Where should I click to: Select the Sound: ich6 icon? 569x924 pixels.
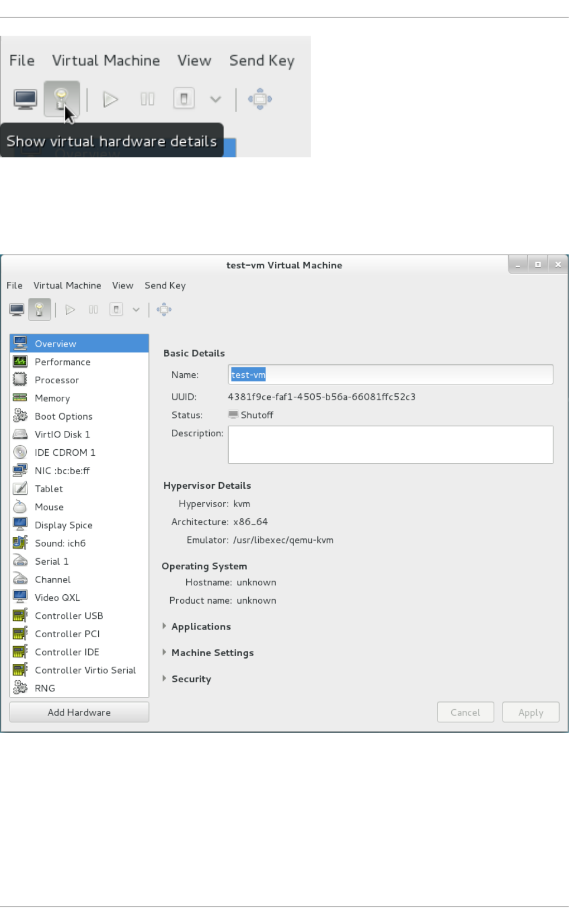(x=20, y=543)
